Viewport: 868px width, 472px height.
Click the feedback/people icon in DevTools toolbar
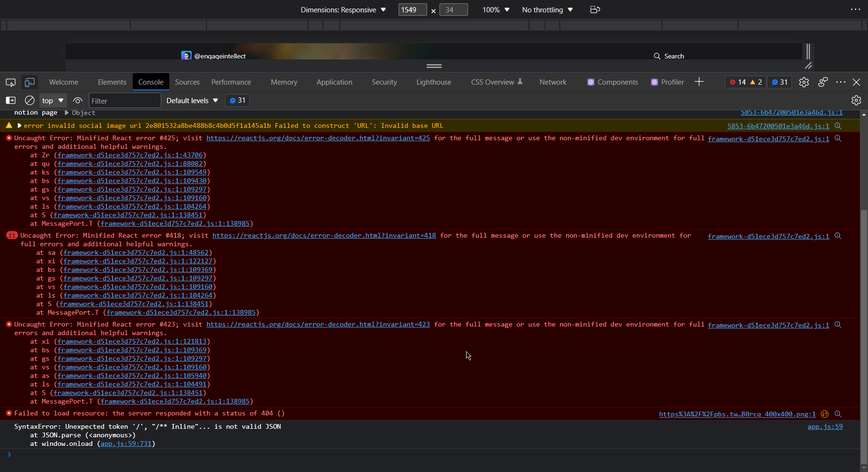(823, 82)
